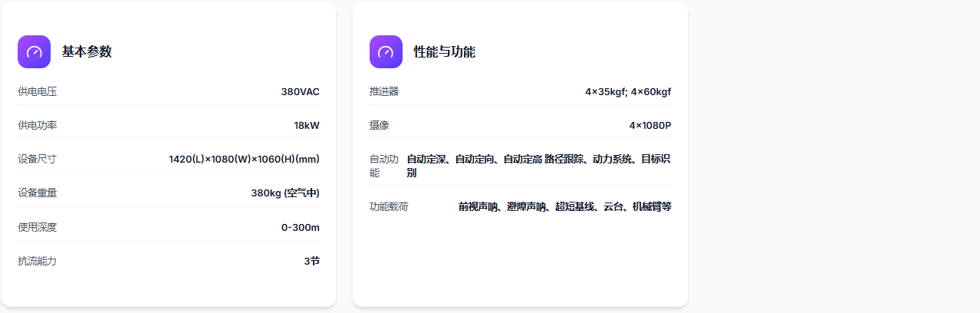Click the 设备重量 label
The image size is (980, 313).
pos(38,193)
